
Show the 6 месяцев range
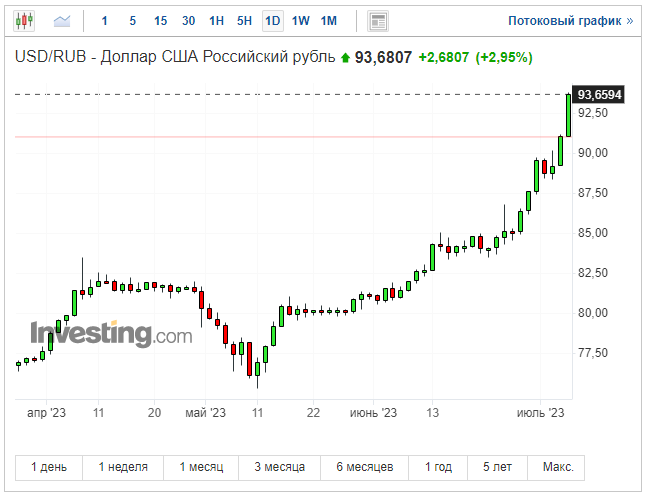tap(364, 467)
